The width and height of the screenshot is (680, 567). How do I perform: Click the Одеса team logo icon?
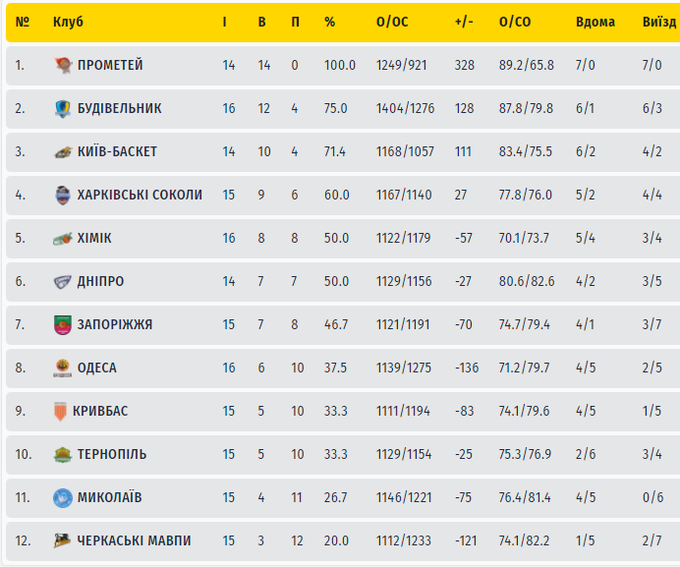[63, 368]
